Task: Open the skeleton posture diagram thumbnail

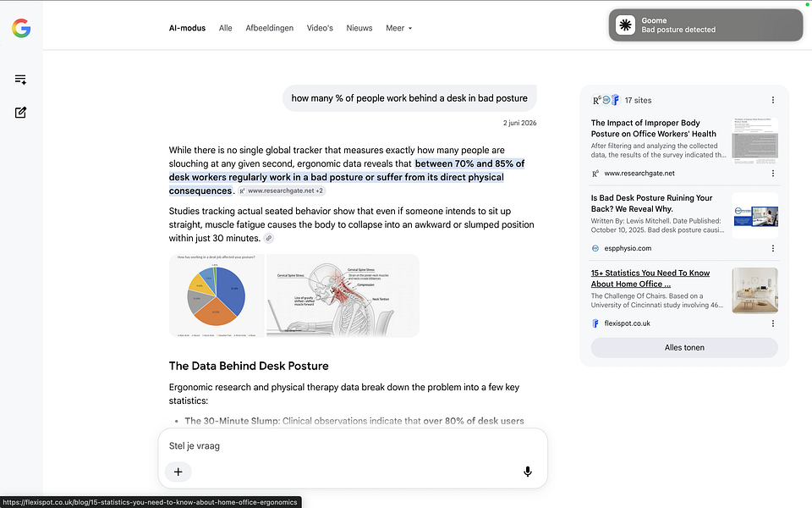Action: (x=343, y=295)
